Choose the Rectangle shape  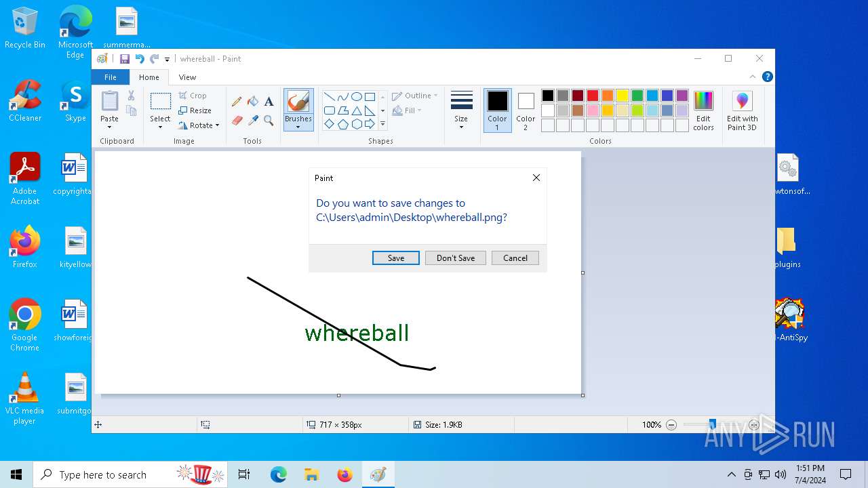370,96
